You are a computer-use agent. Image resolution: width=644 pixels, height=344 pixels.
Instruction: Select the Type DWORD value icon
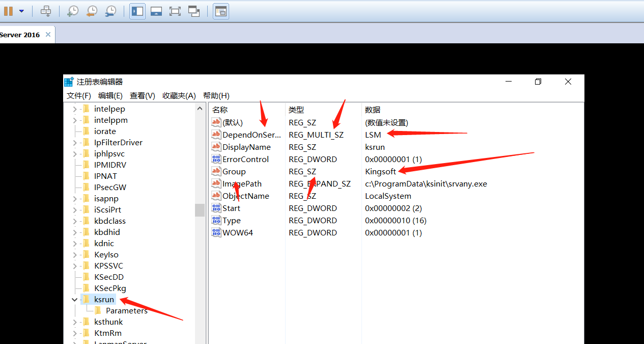tap(216, 220)
